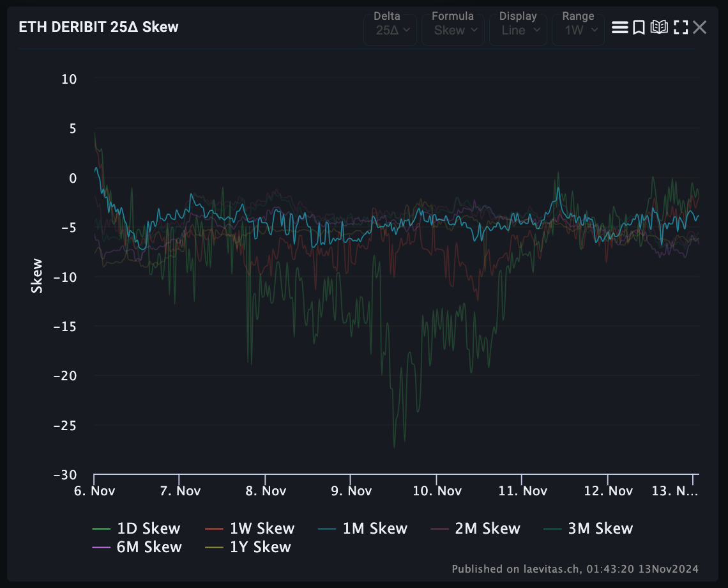The width and height of the screenshot is (728, 588).
Task: Open the hamburger chart menu
Action: pos(619,27)
